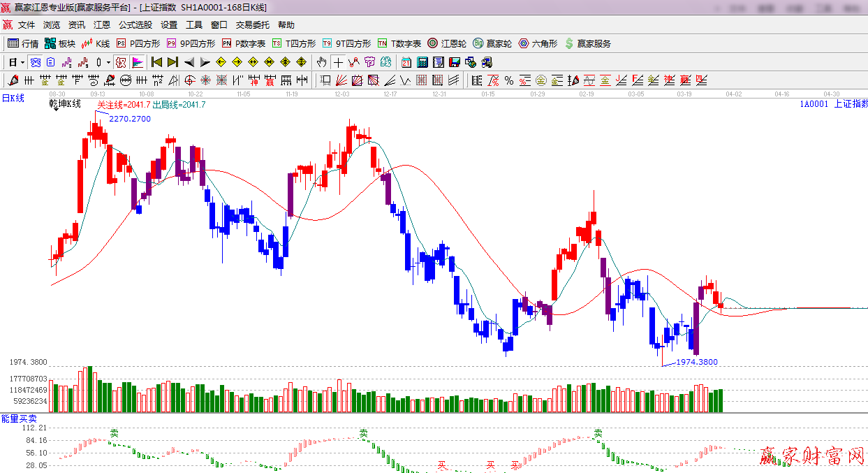
Task: Toggle the crosshair cursor button
Action: point(338,62)
